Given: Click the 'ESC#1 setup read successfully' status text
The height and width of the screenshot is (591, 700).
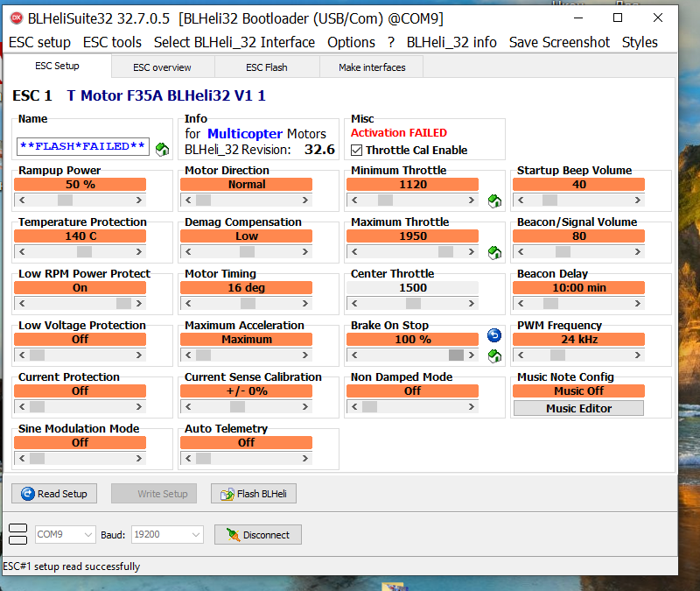Looking at the screenshot, I should [72, 566].
